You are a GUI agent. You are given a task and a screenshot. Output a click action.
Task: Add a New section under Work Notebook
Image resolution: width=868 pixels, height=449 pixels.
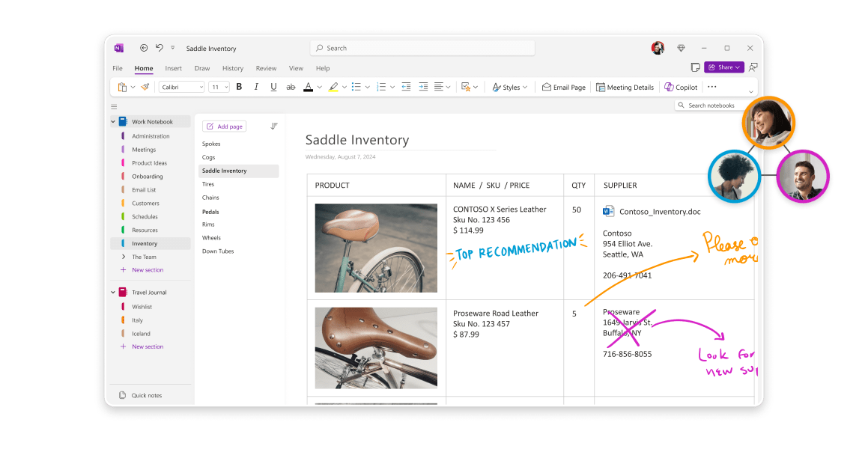(142, 270)
